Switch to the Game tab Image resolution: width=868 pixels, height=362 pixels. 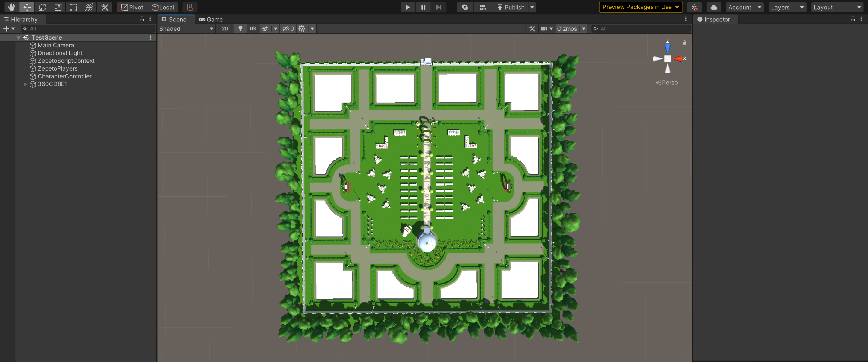(x=211, y=20)
